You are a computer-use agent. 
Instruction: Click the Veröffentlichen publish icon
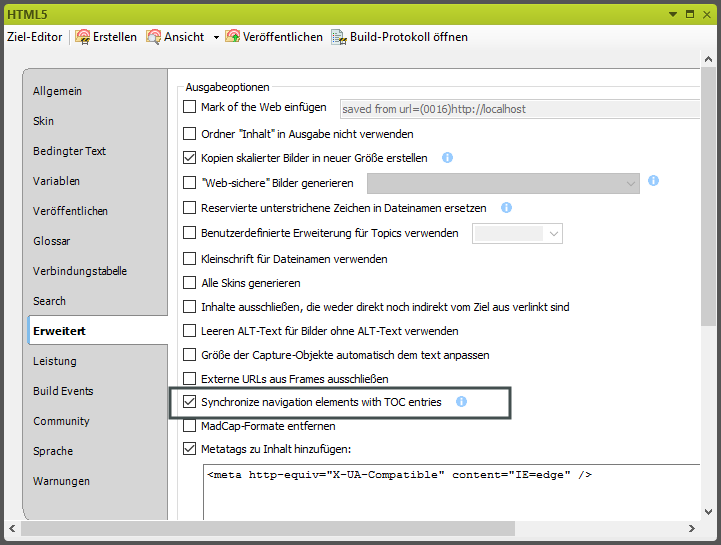tap(233, 37)
